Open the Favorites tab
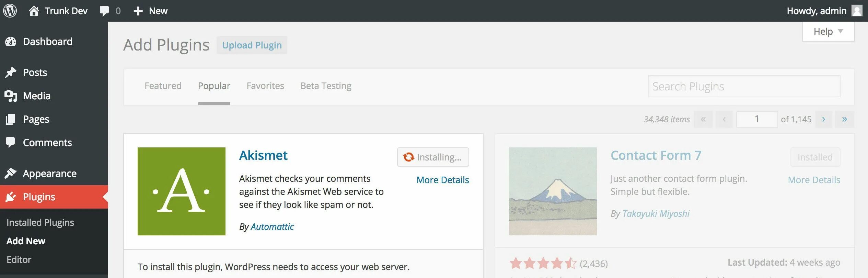Screen dimensions: 868x278 click(265, 86)
